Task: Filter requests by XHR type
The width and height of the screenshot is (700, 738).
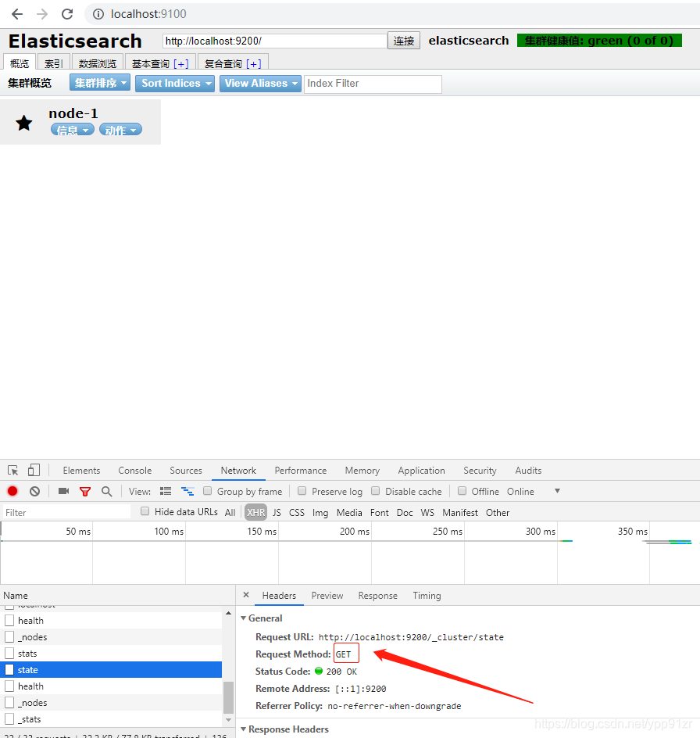Action: (x=256, y=512)
